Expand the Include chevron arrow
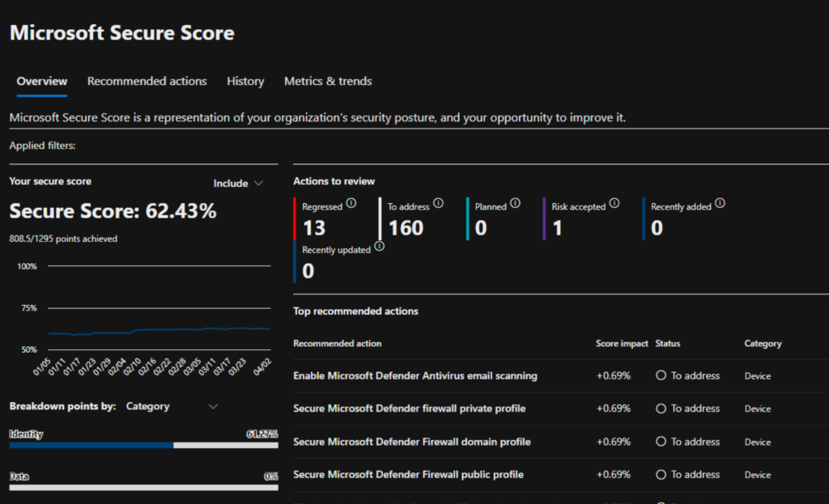Image resolution: width=829 pixels, height=504 pixels. pos(258,184)
